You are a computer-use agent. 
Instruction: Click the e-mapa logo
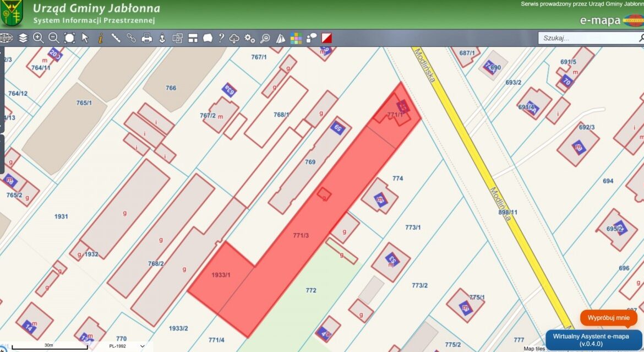[x=612, y=20]
